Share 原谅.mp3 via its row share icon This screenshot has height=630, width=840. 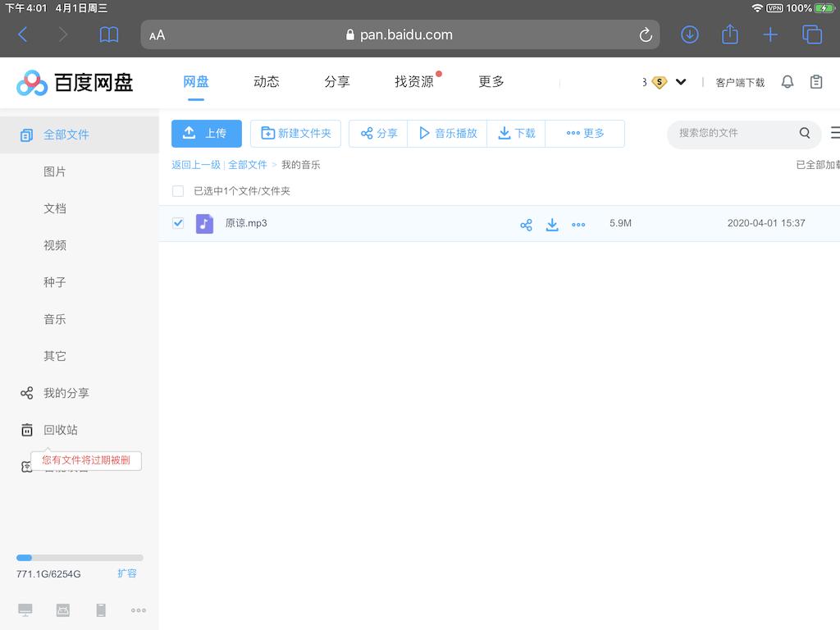click(526, 224)
